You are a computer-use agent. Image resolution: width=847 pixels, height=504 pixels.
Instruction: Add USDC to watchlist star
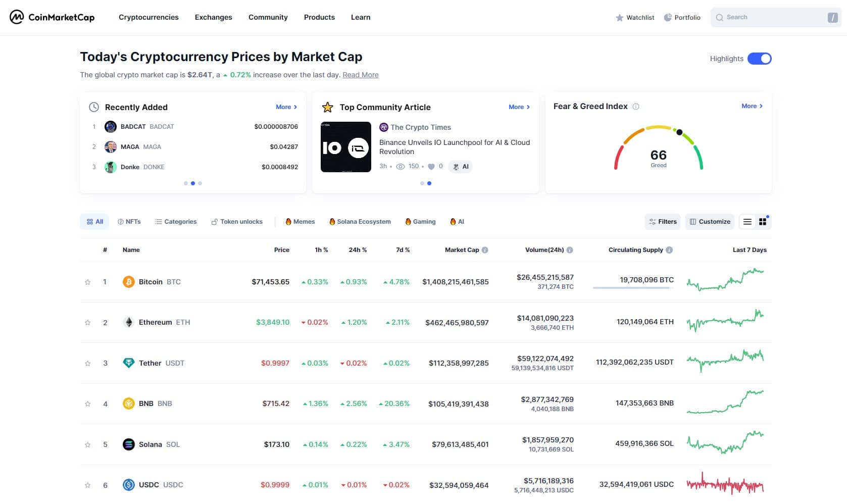[87, 485]
